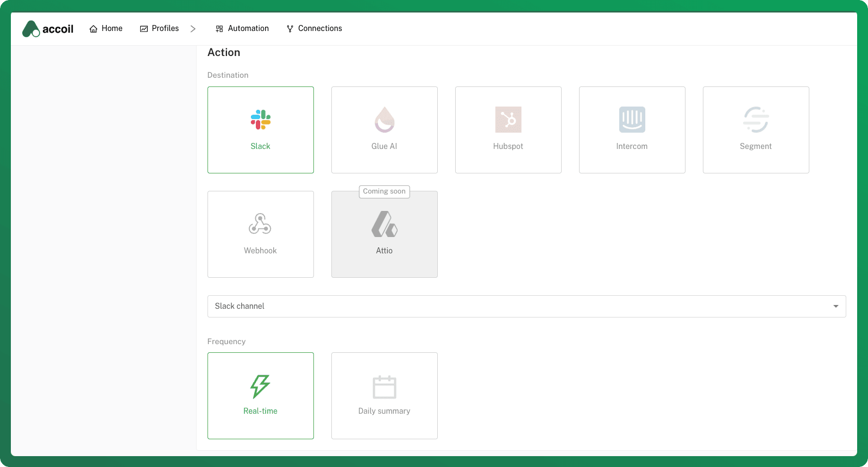
Task: Open the Slack channel dropdown
Action: coord(526,306)
